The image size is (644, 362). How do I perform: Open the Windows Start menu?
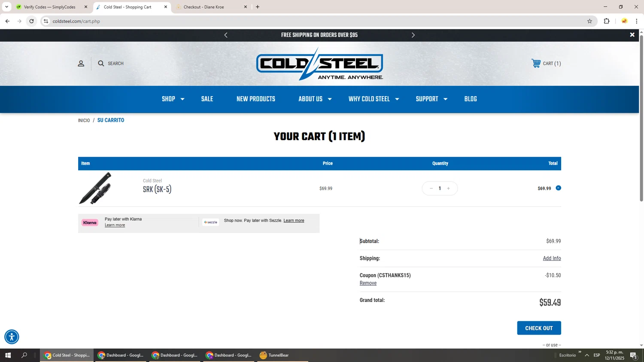(x=7, y=355)
